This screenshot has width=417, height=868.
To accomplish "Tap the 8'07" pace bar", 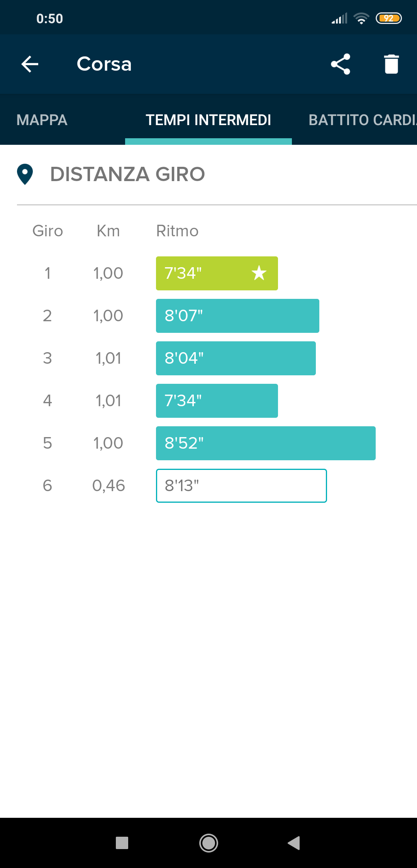I will coord(237,316).
